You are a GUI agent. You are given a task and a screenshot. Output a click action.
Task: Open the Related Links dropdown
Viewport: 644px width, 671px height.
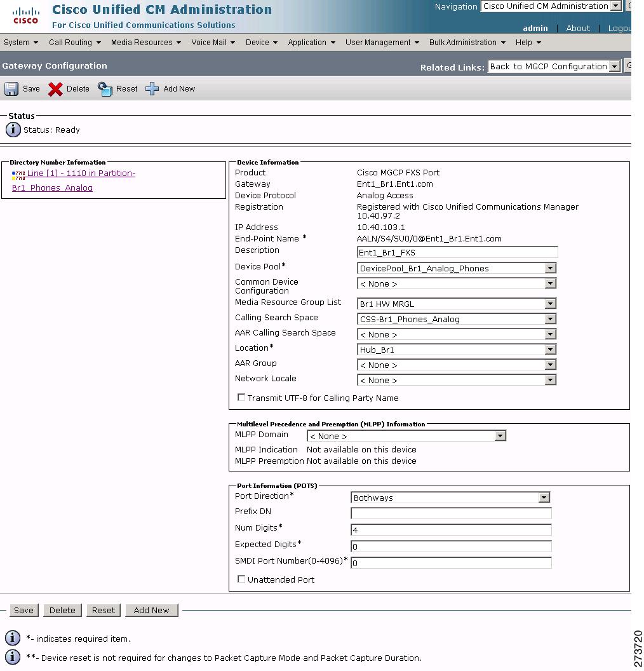point(554,66)
